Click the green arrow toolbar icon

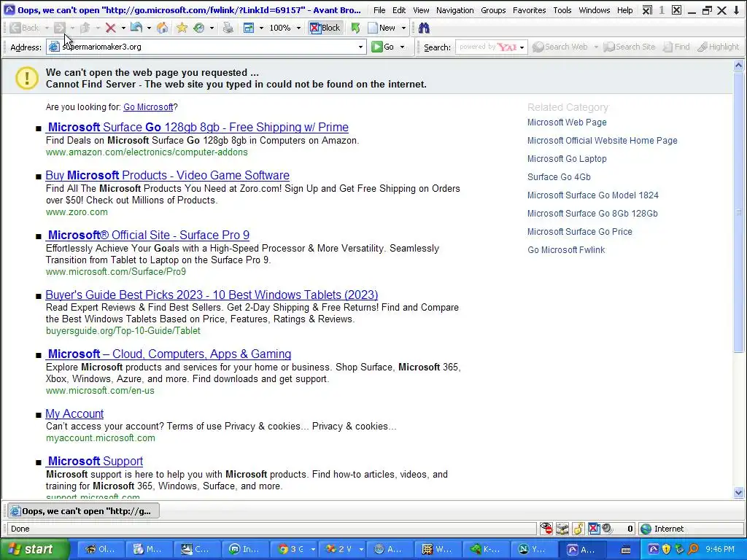pyautogui.click(x=355, y=28)
